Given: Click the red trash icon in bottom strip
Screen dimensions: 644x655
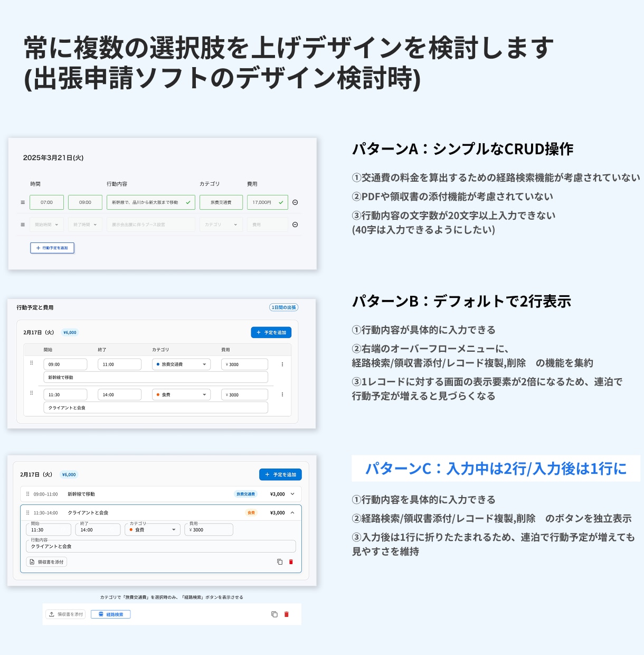Looking at the screenshot, I should 287,614.
